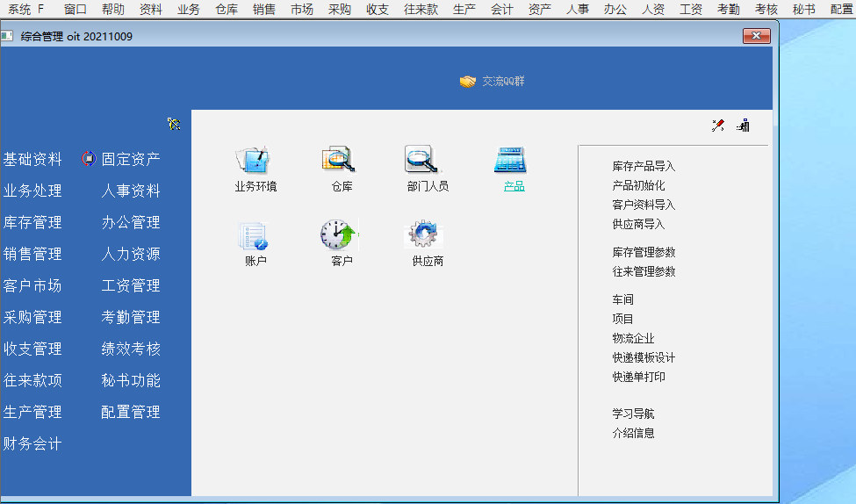Click 客户资料导入 in the right list
The height and width of the screenshot is (504, 856).
point(644,205)
